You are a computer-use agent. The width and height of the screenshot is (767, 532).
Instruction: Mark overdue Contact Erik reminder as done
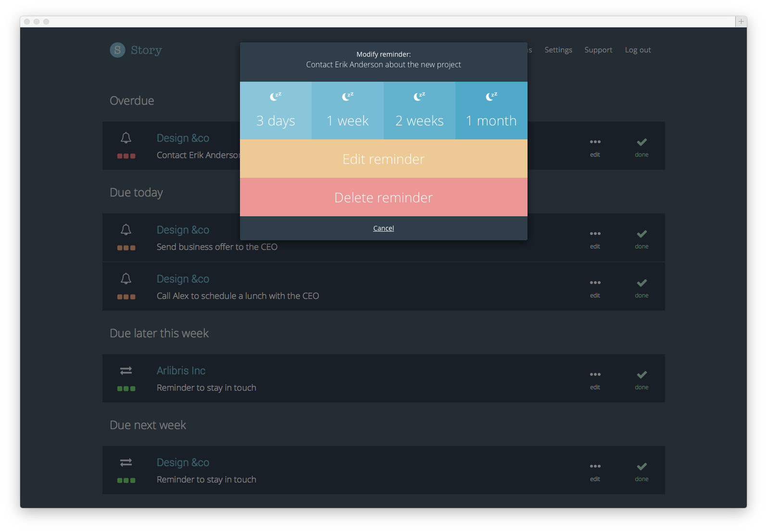click(x=641, y=147)
